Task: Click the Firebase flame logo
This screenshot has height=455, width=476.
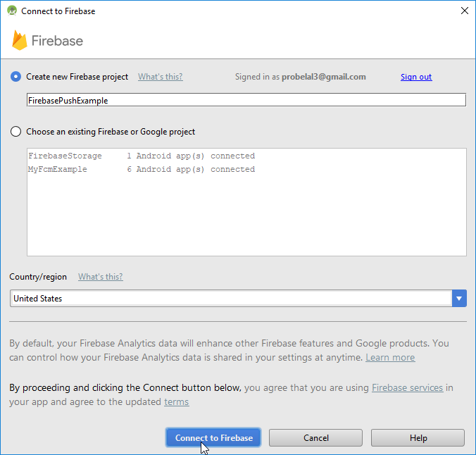Action: pos(20,40)
